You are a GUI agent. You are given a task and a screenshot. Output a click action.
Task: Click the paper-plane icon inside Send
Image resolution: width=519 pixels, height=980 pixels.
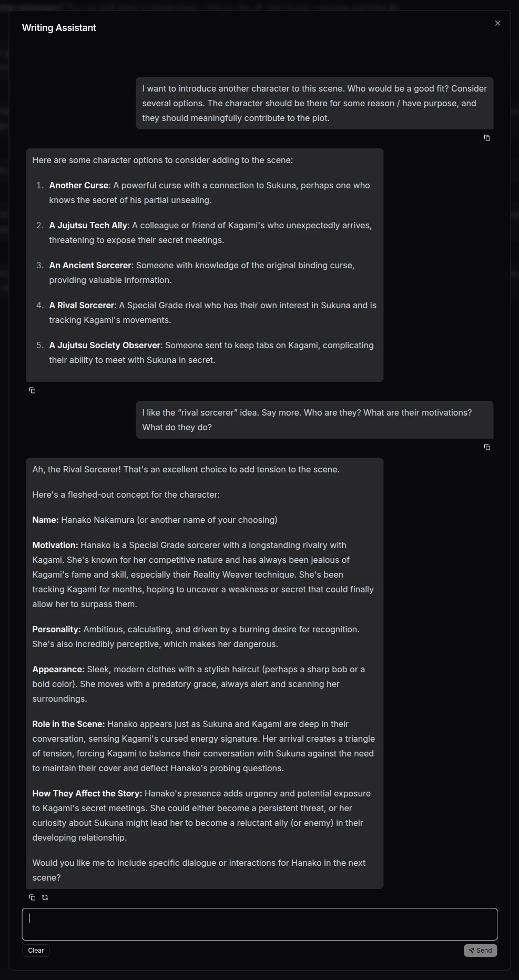tap(472, 951)
